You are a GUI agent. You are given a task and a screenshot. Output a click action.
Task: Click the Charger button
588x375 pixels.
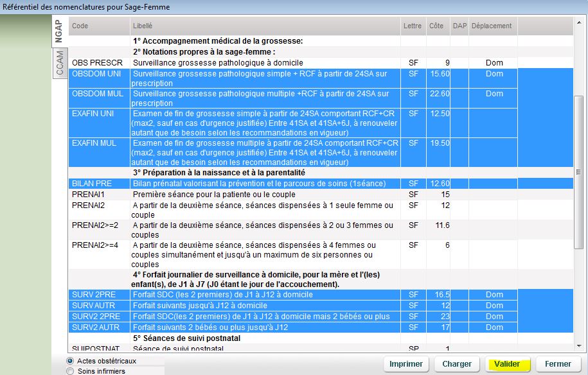[x=457, y=364]
